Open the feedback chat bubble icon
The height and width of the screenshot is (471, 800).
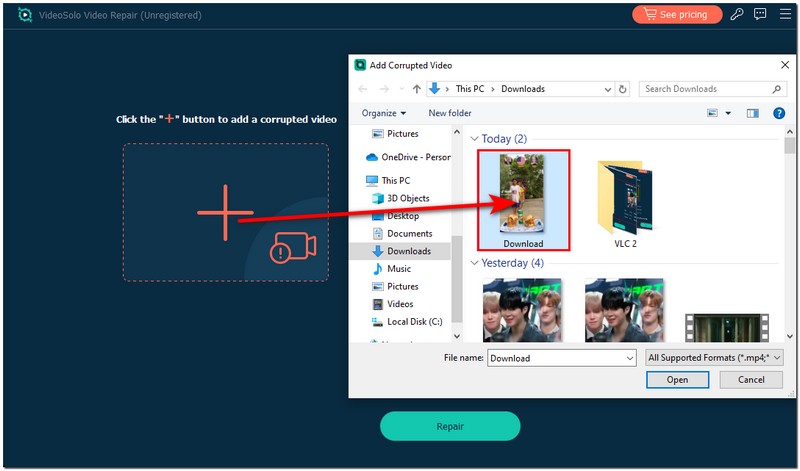pos(760,15)
